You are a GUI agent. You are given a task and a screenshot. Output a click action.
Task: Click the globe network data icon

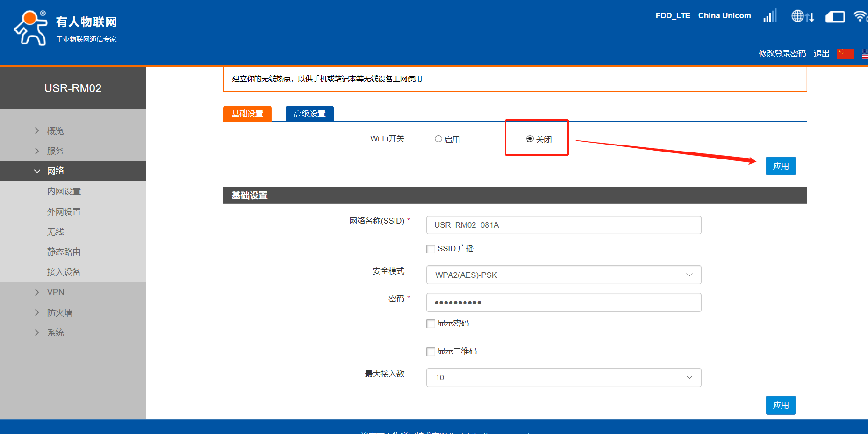802,16
